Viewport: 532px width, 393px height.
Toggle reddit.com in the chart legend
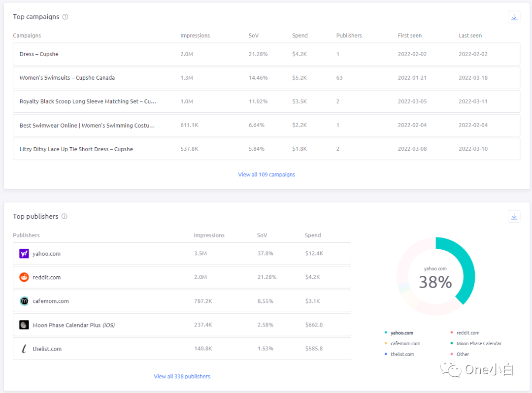(466, 332)
